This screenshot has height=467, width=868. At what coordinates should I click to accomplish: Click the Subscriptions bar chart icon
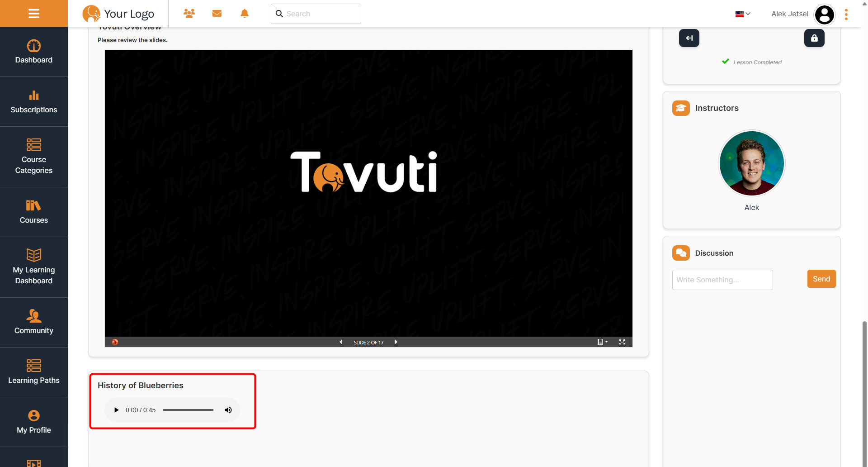click(x=34, y=95)
